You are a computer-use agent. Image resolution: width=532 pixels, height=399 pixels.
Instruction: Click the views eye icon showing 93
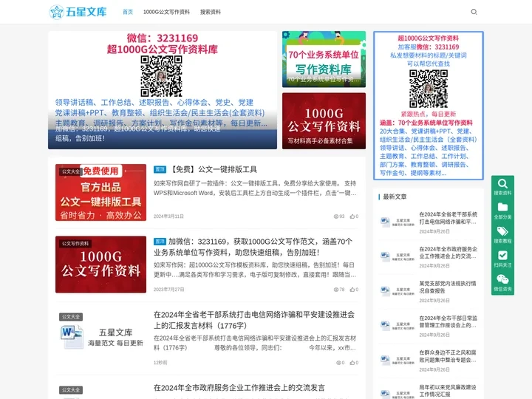pos(336,216)
